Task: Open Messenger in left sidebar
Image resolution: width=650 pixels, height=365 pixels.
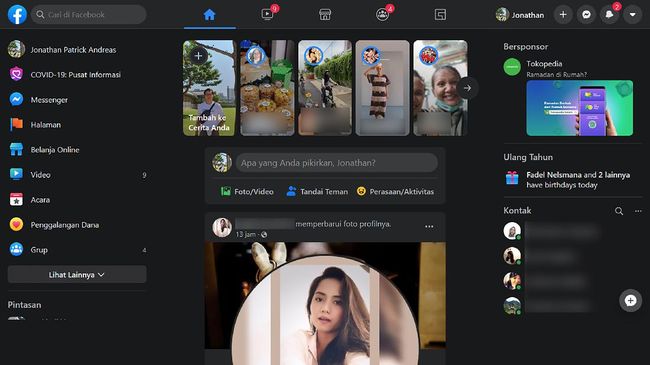Action: tap(77, 100)
